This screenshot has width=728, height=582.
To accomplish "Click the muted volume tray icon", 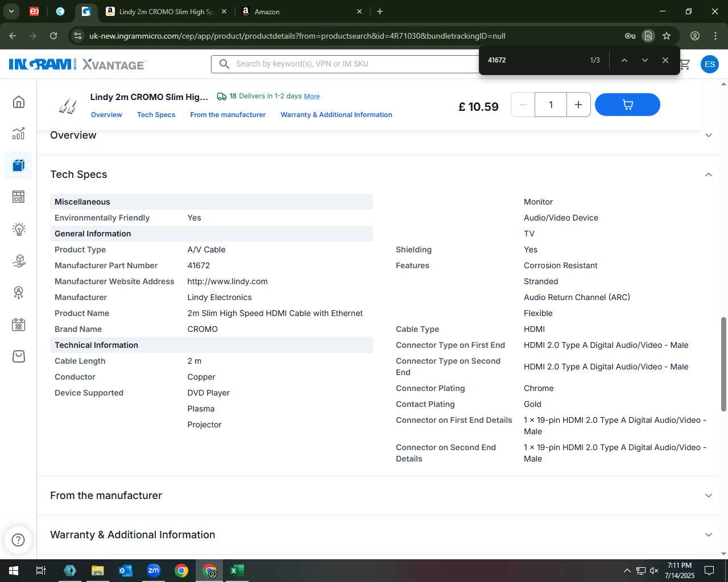I will tap(654, 571).
